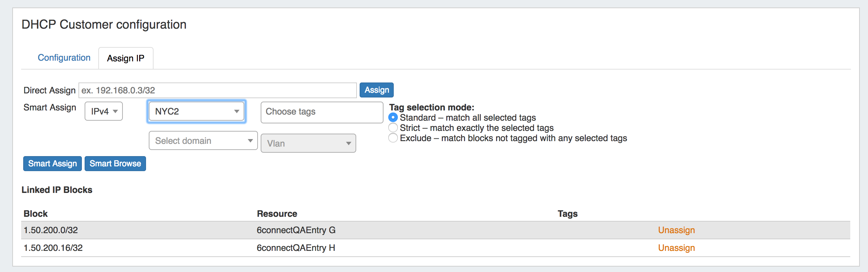Viewport: 868px width, 272px height.
Task: Click the Block column header
Action: click(x=35, y=214)
